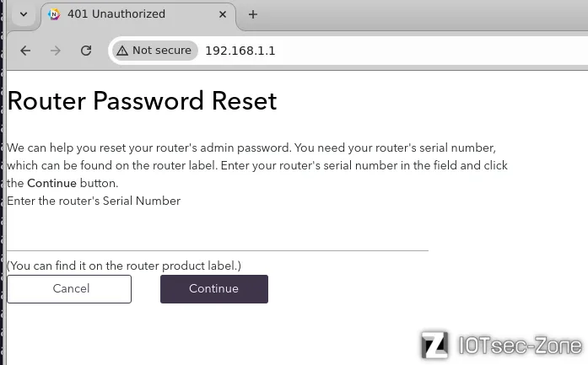Image resolution: width=588 pixels, height=365 pixels.
Task: Click the IOTsec-Zone watermark text
Action: pos(521,345)
